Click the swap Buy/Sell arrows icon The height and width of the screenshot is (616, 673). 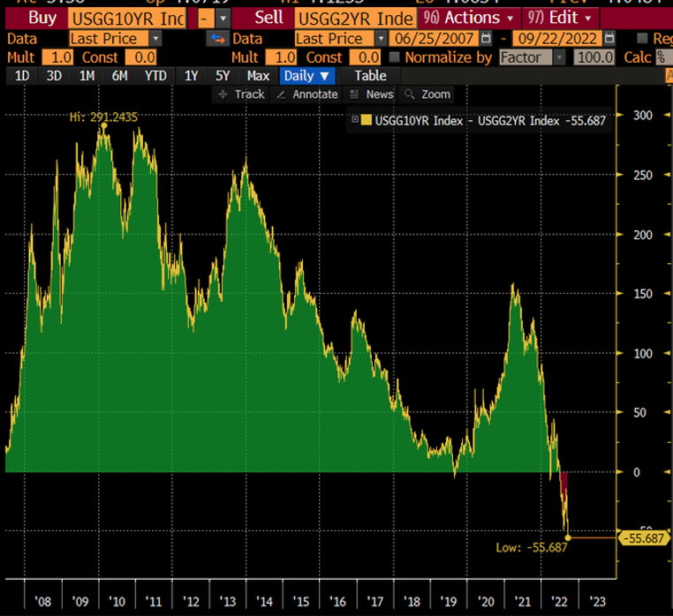pos(217,39)
